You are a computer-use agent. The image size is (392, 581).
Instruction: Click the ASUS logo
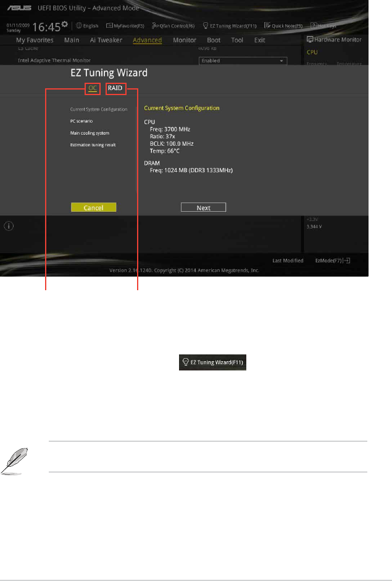tap(19, 8)
